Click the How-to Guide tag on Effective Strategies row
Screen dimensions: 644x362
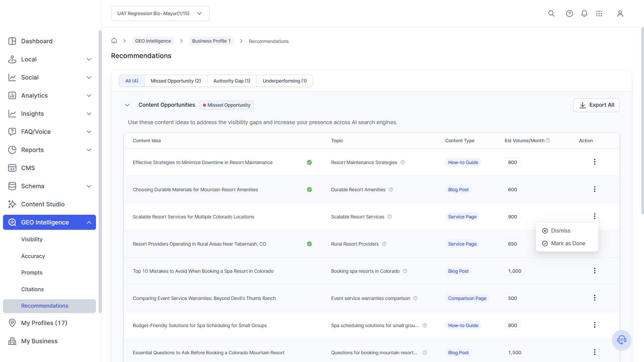coord(463,162)
